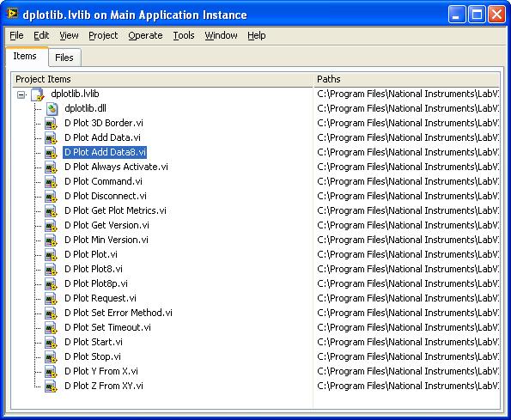Select D Plot Start.vi
The image size is (511, 420).
(x=94, y=342)
